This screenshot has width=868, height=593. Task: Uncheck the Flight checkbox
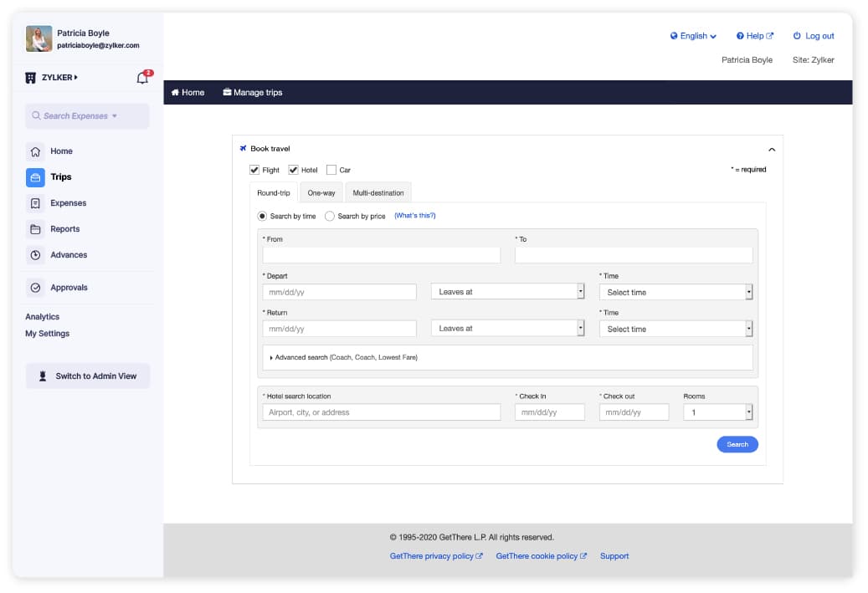254,169
